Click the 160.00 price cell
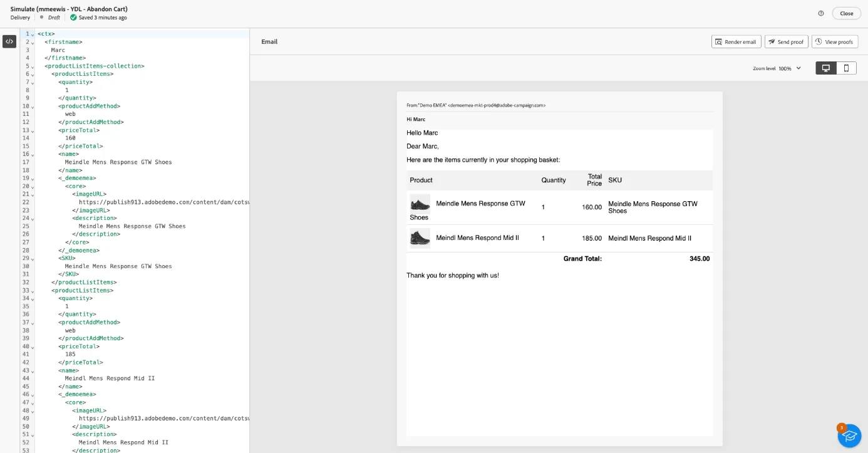 tap(592, 207)
